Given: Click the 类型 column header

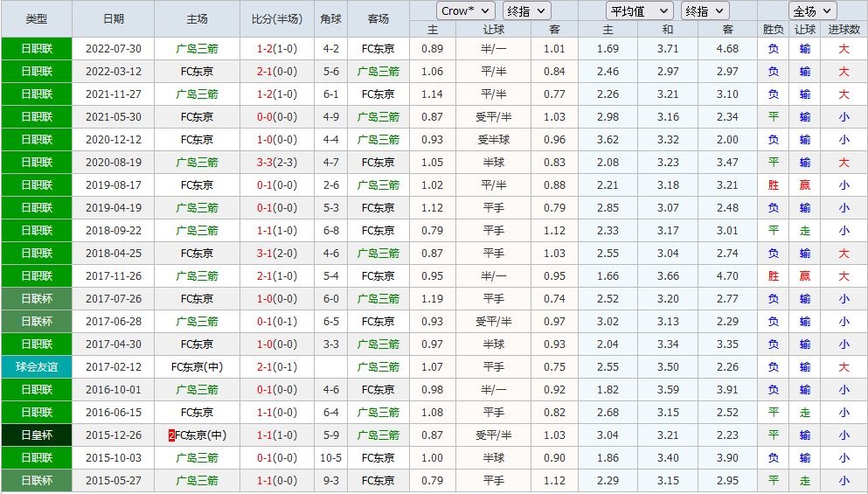Looking at the screenshot, I should 37,19.
